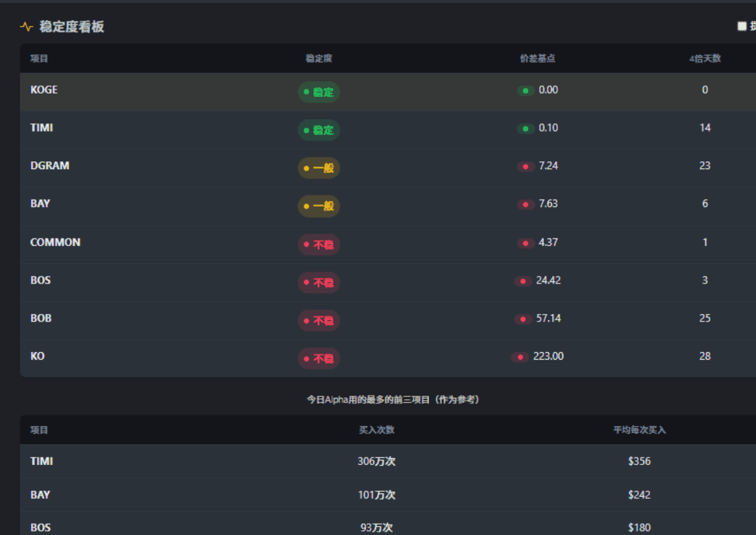Screen dimensions: 756x535
Task: Click the red spread indicator next to 57.14
Action: (523, 319)
